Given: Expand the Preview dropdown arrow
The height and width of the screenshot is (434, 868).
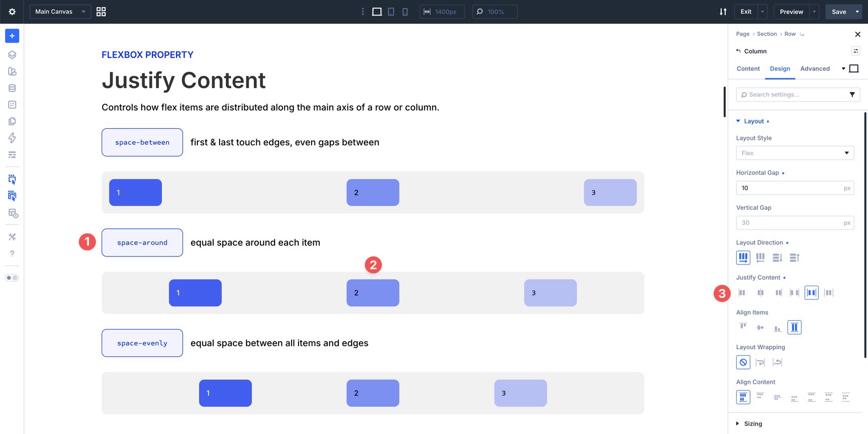Looking at the screenshot, I should point(814,12).
